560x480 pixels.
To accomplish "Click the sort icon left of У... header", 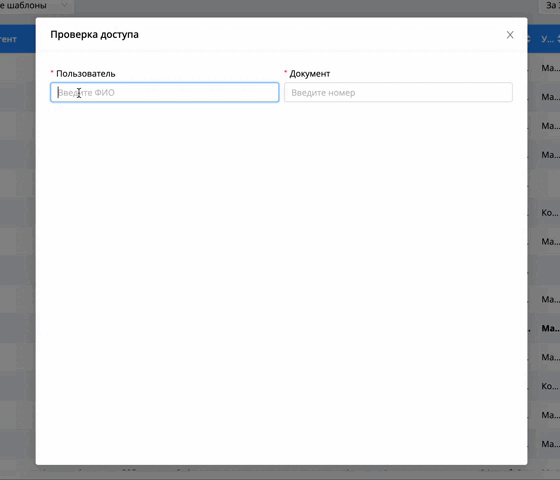I will point(529,39).
